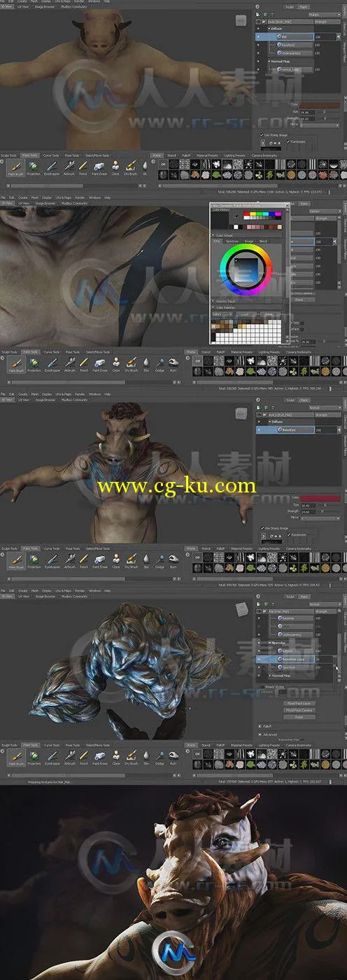This screenshot has height=980, width=347.
Task: Pick Eyedropper tool in headless torso screenshot
Action: click(52, 168)
